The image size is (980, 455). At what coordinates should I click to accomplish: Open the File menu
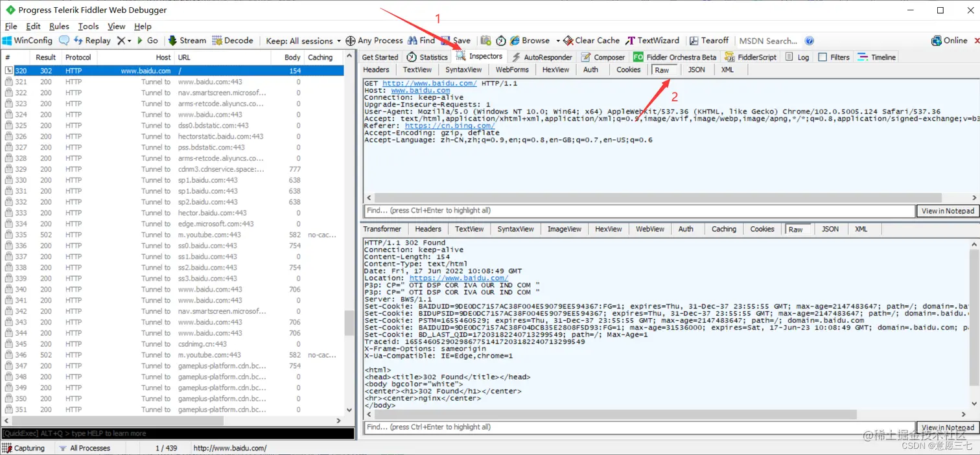coord(11,27)
